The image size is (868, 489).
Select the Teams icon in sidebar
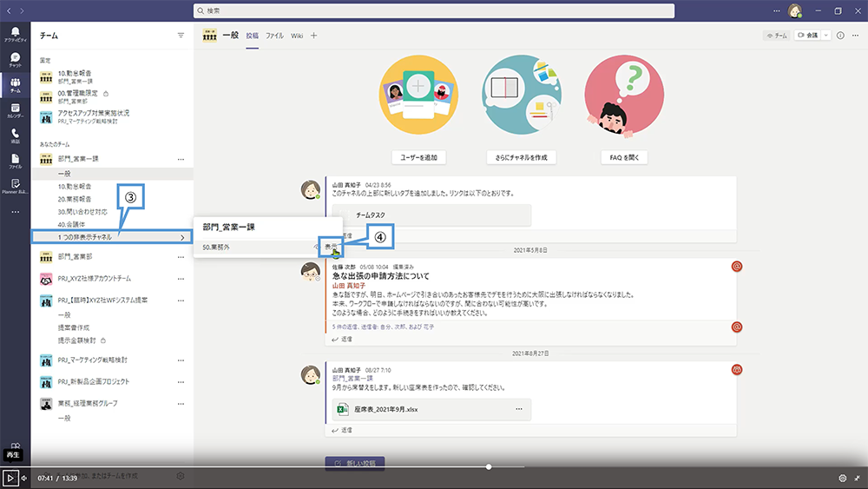(15, 85)
